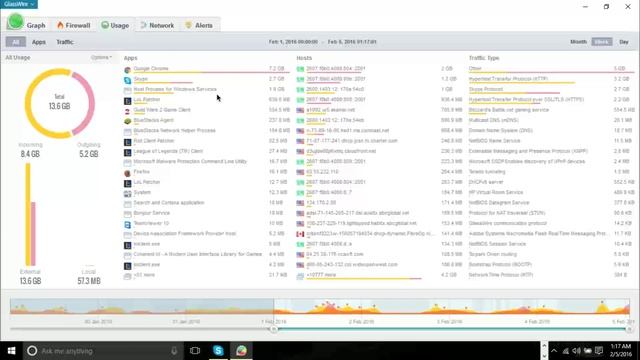The image size is (640, 360).
Task: Click the TeamViewer 10 icon
Action: [127, 224]
